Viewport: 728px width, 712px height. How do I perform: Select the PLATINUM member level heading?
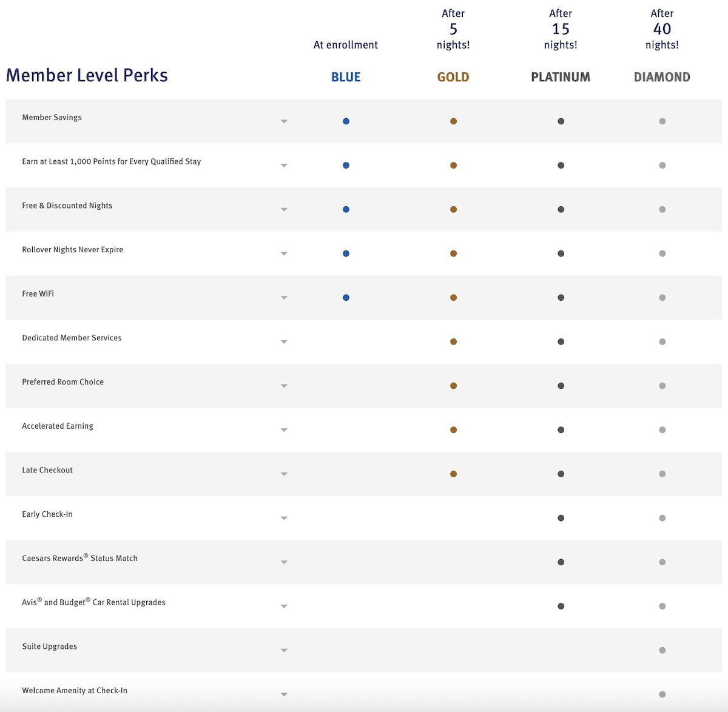561,77
